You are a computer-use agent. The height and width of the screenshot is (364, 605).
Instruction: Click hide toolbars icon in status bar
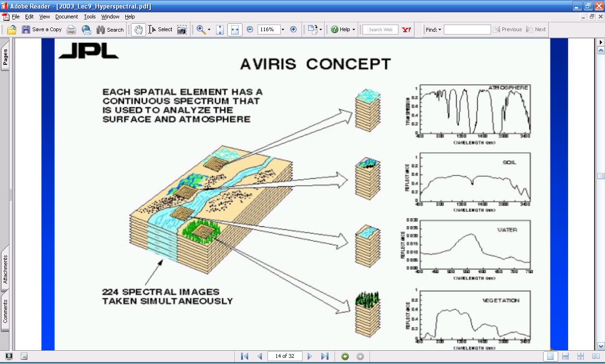tap(24, 356)
